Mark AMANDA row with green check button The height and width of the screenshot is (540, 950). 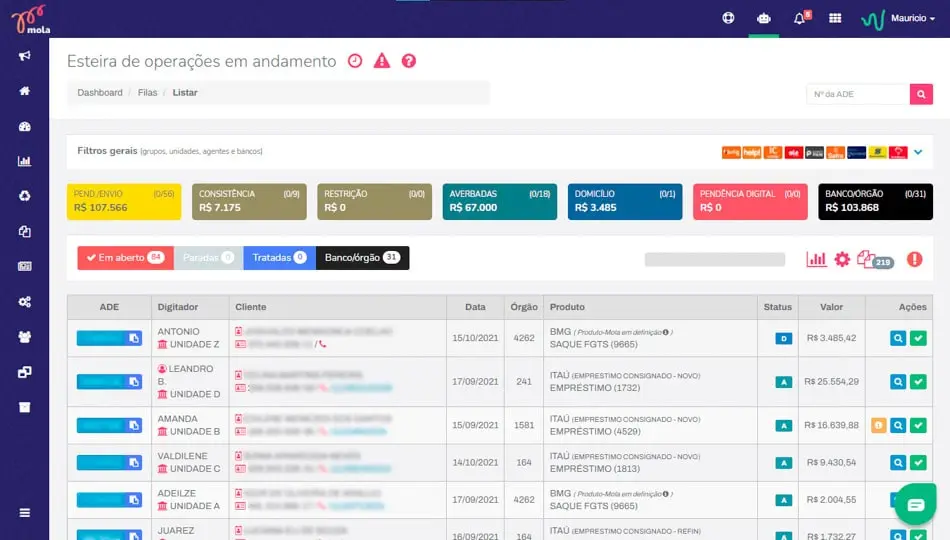(918, 425)
